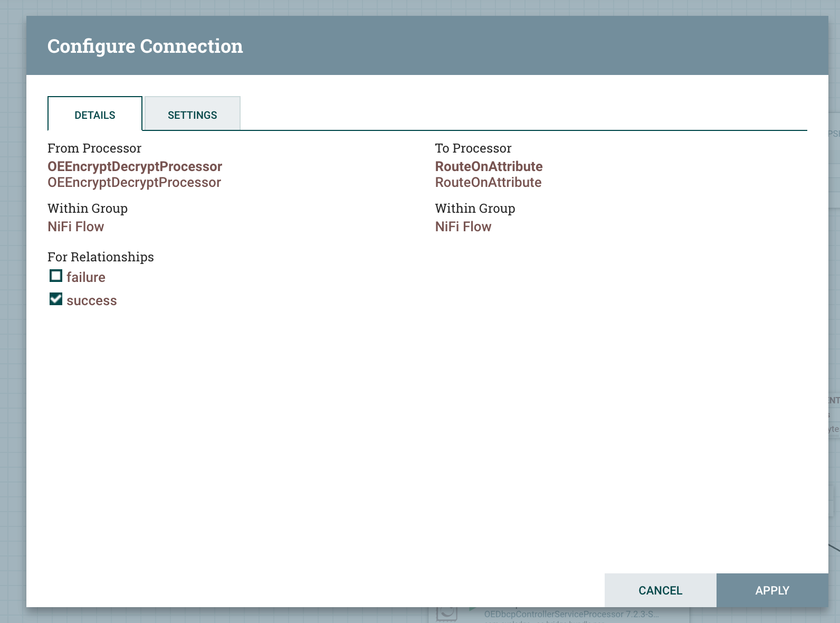The height and width of the screenshot is (623, 840).
Task: Click the 'For Relationships' heading
Action: tap(100, 257)
